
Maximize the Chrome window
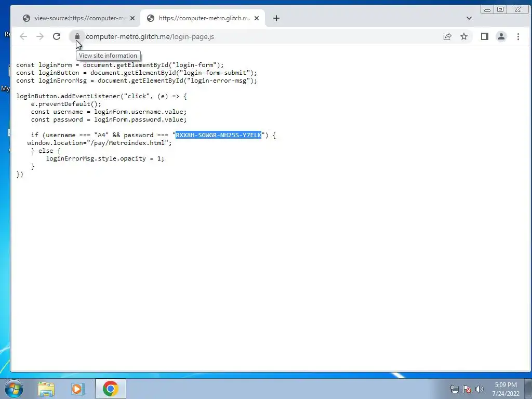(500, 9)
